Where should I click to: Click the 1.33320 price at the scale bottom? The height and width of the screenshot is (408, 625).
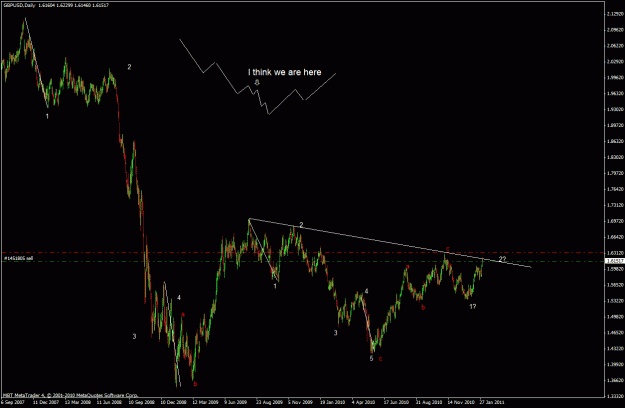tap(616, 396)
